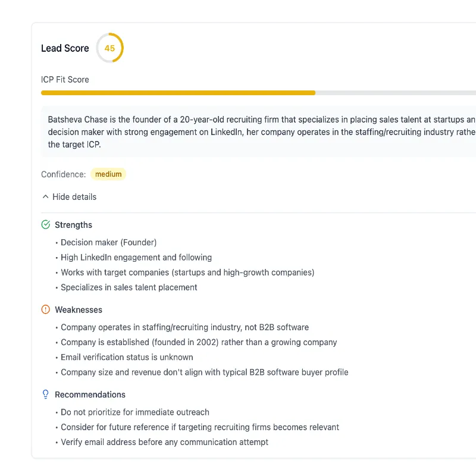
Task: Click the green Strengths check icon
Action: pos(46,224)
